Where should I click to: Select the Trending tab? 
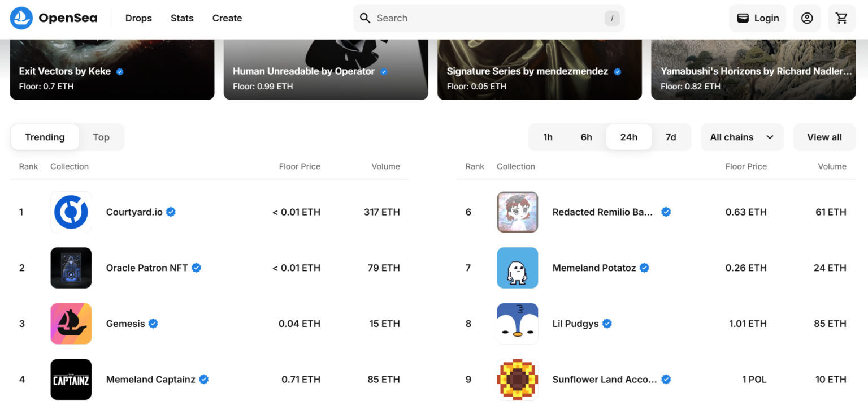(x=44, y=137)
